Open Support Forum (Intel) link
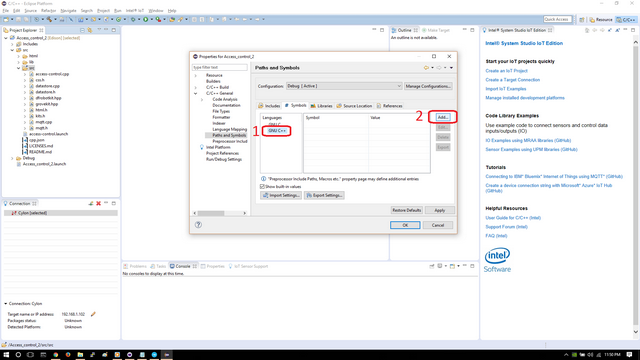Screen dimensions: 640x360 pyautogui.click(x=506, y=227)
